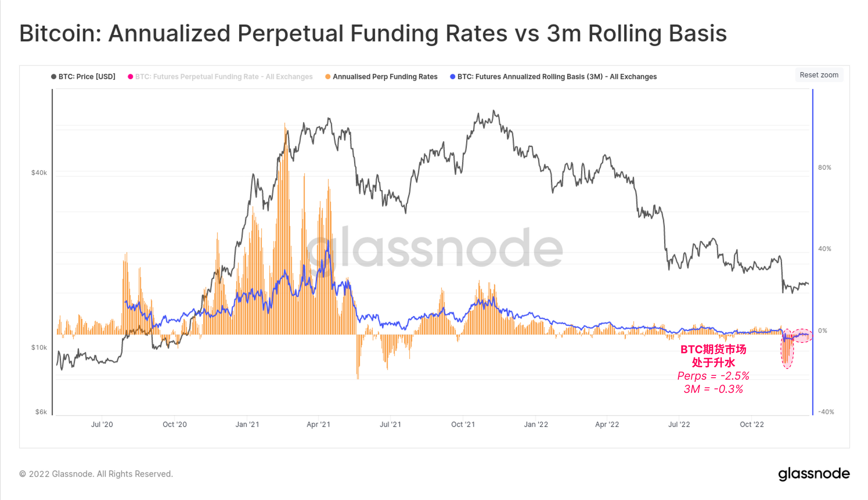Click the blue legend dot for Rolling Basis
The image size is (868, 500).
[453, 76]
